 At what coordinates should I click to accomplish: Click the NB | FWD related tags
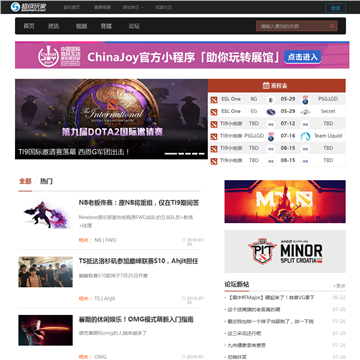tap(105, 240)
